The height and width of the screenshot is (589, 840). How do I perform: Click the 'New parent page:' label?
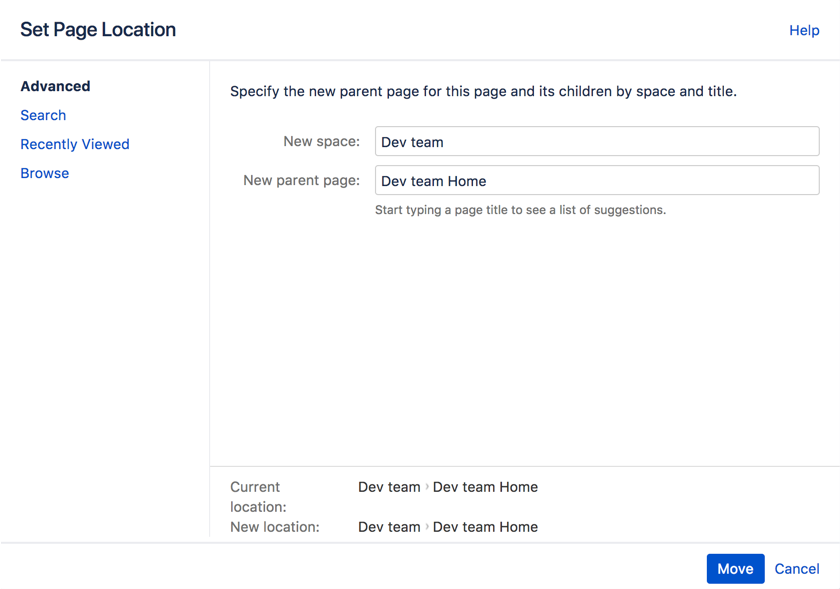pos(301,181)
